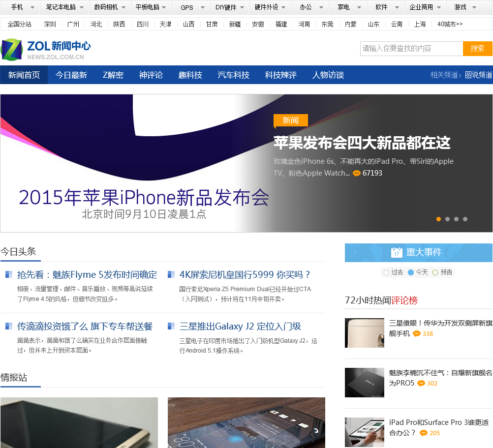Open the 40城市>> more cities link

pos(450,24)
